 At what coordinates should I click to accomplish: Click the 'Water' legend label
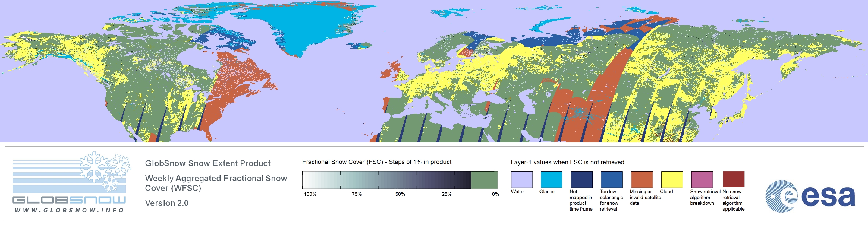(x=517, y=192)
